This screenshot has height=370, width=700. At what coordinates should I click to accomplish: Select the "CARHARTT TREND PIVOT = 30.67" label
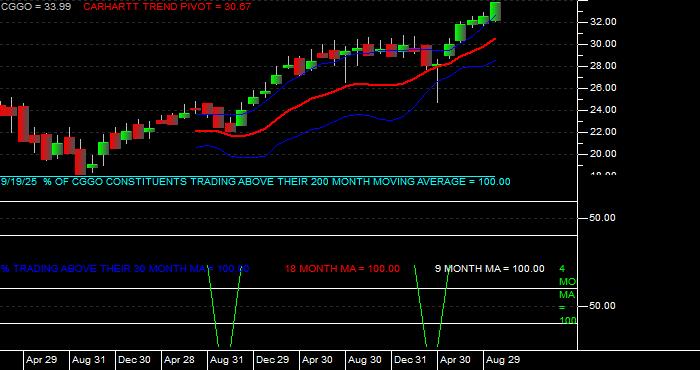pyautogui.click(x=167, y=7)
